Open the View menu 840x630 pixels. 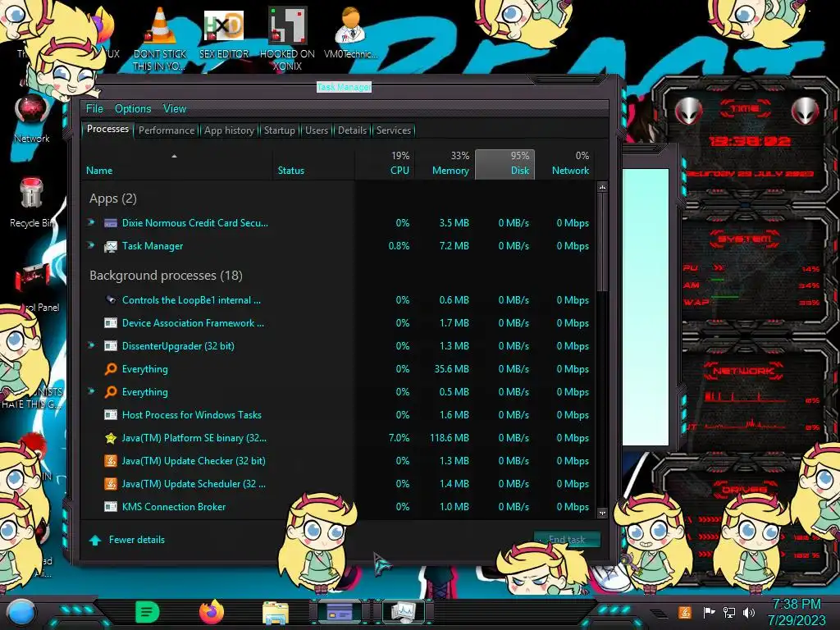tap(175, 109)
